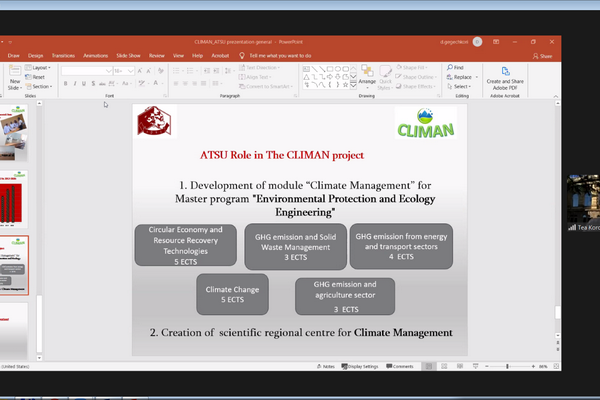This screenshot has width=600, height=400.
Task: Open the Transitions tab
Action: [x=63, y=56]
